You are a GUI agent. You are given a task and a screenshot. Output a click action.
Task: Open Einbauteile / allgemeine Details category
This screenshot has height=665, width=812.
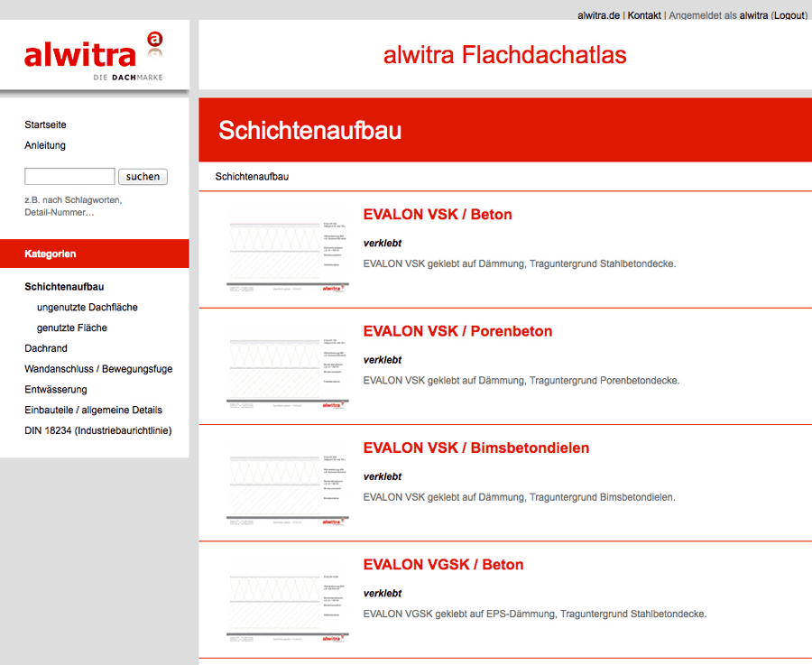click(93, 411)
